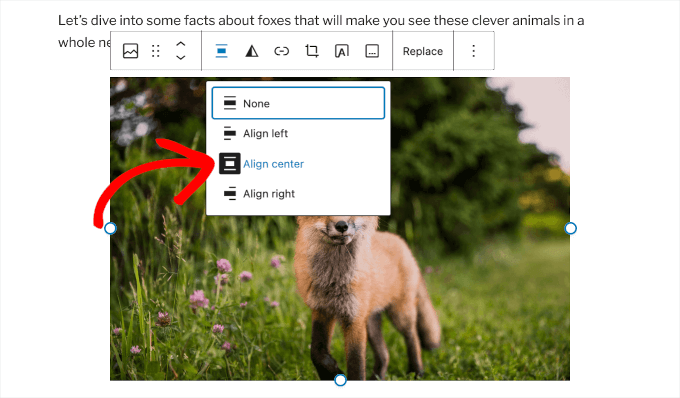Click the Image block type icon
The image size is (680, 398).
point(130,51)
